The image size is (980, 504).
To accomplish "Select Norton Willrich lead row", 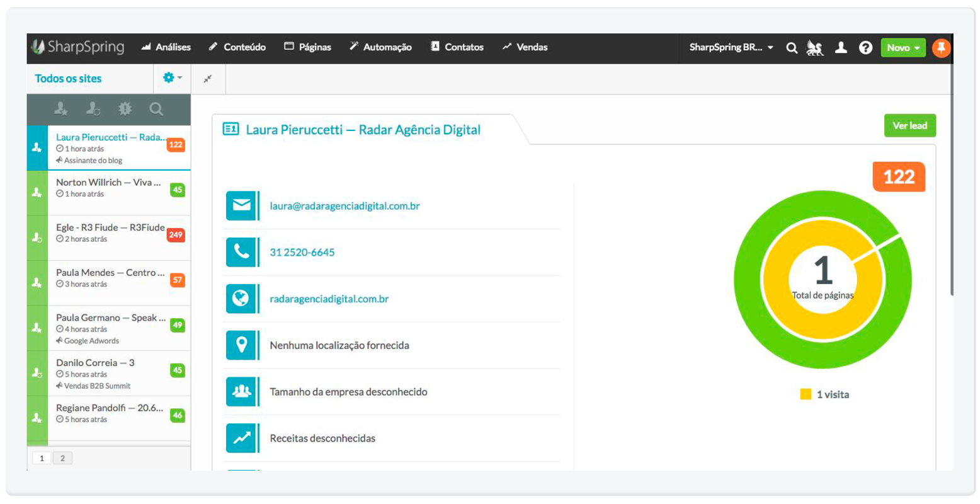I will coord(109,193).
